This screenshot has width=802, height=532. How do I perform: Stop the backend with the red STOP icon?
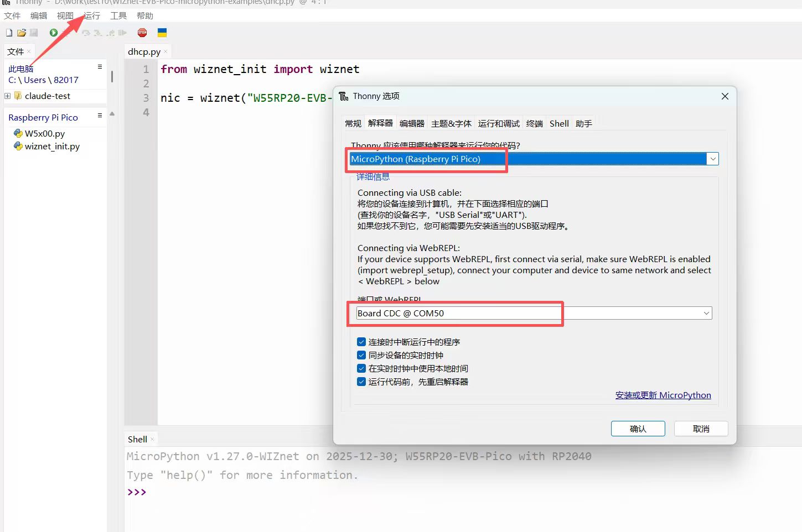coord(142,33)
